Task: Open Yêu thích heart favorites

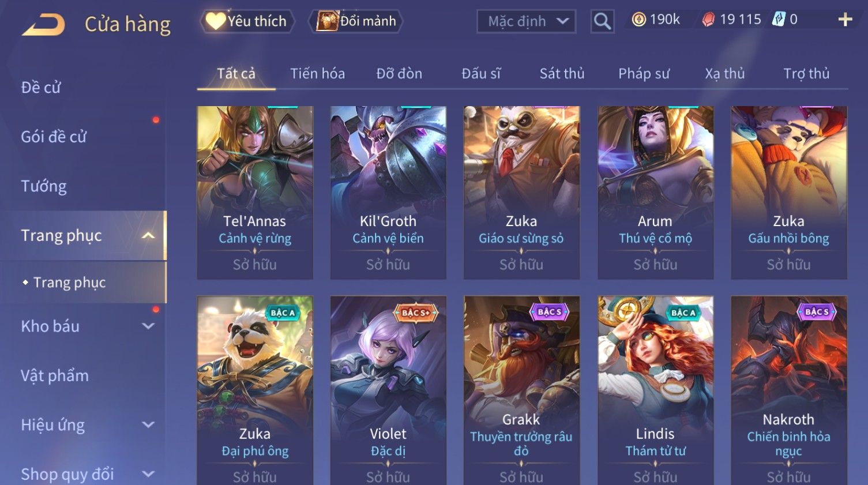Action: coord(247,21)
